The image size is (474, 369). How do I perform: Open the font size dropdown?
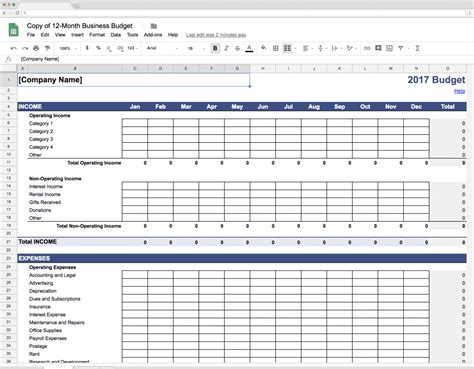click(x=196, y=48)
